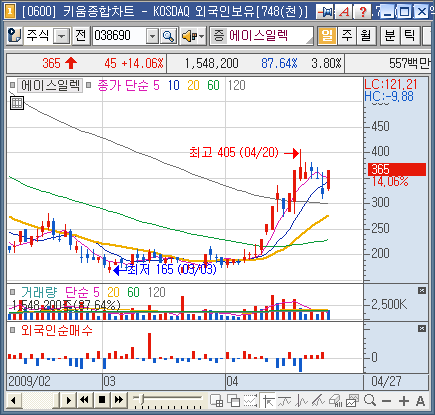Close the 외국인순매수 indicator panel
This screenshot has height=415, width=435.
[422, 329]
